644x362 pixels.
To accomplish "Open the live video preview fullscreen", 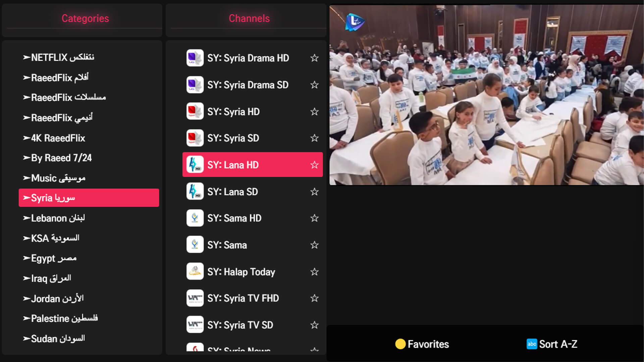I will (x=486, y=95).
